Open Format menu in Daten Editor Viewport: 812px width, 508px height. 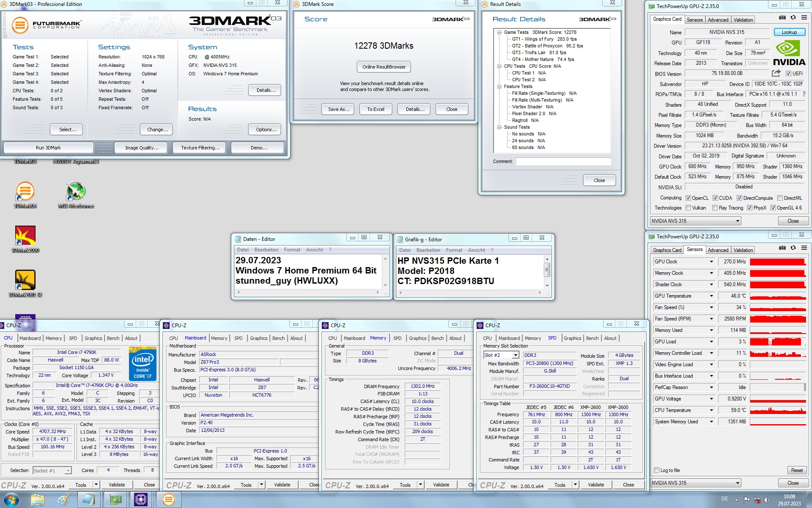(x=292, y=250)
